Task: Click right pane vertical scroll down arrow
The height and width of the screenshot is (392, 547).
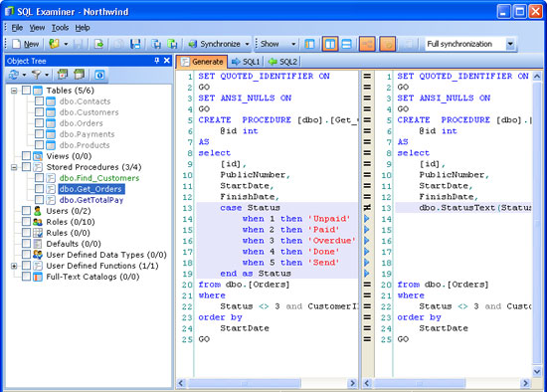Action: pyautogui.click(x=537, y=372)
